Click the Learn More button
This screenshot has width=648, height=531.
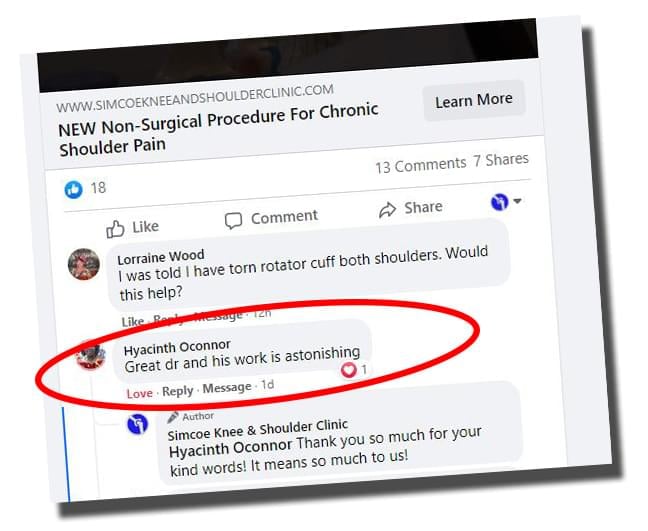[474, 100]
